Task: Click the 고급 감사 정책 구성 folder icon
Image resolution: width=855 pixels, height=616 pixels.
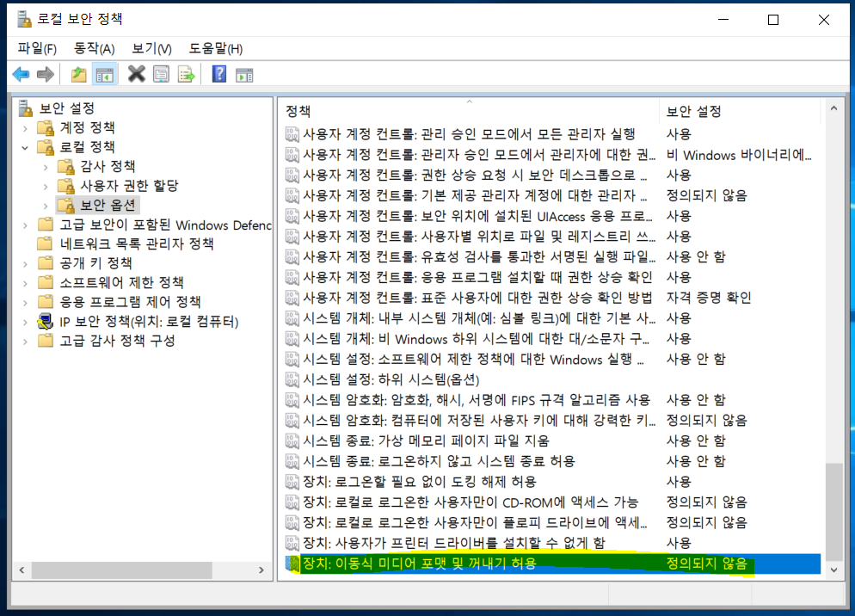Action: coord(46,341)
